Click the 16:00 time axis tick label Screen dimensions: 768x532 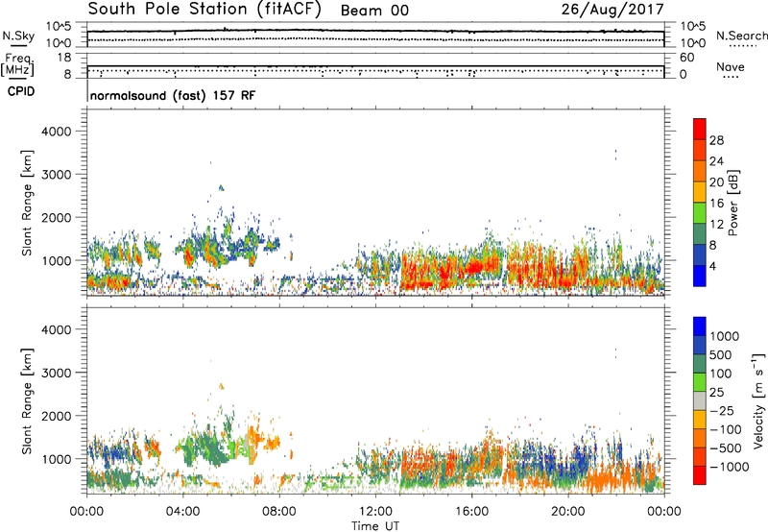pyautogui.click(x=471, y=512)
